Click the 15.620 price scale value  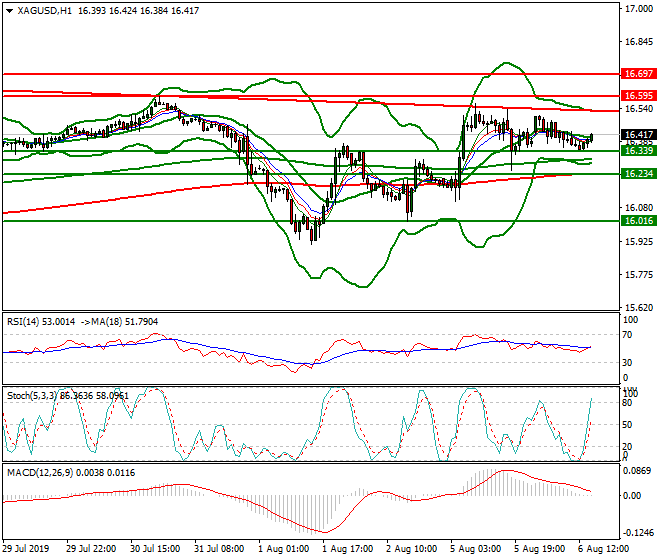[x=639, y=308]
